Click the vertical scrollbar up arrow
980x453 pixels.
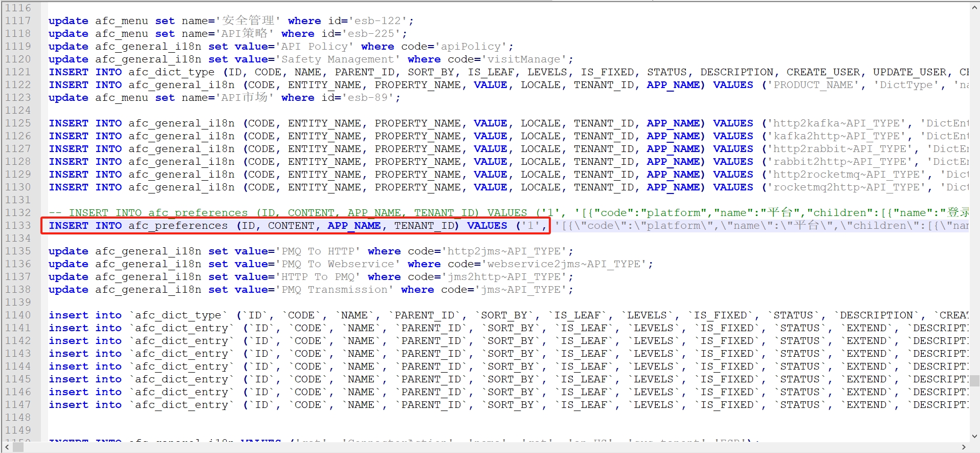coord(974,8)
